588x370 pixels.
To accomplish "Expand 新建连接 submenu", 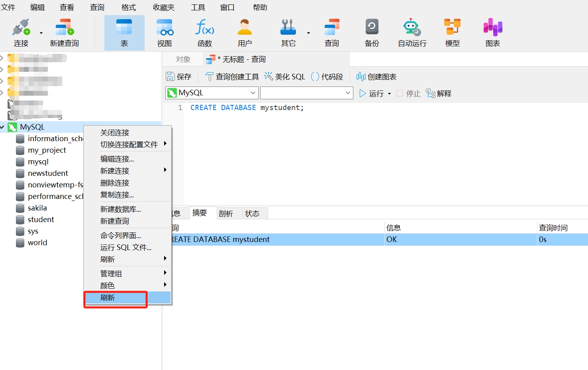I will pyautogui.click(x=127, y=171).
